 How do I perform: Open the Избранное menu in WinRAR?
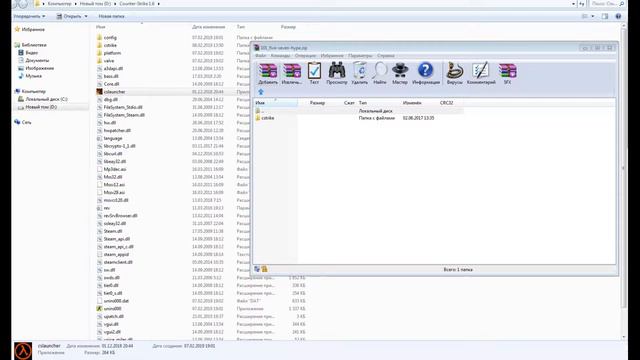pos(332,56)
